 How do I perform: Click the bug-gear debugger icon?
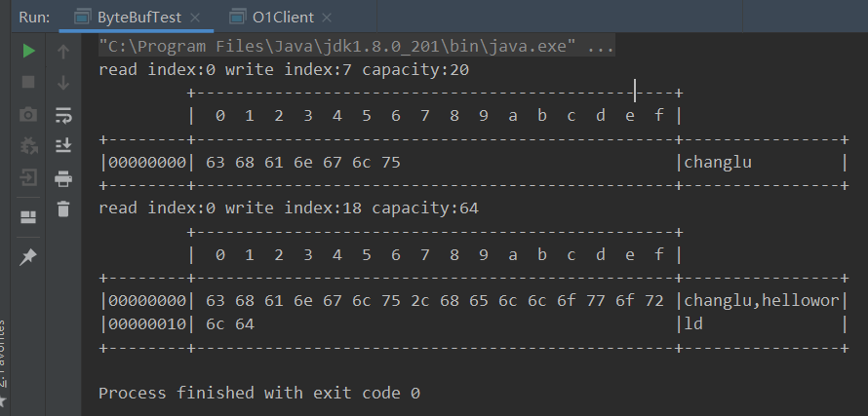tap(28, 146)
